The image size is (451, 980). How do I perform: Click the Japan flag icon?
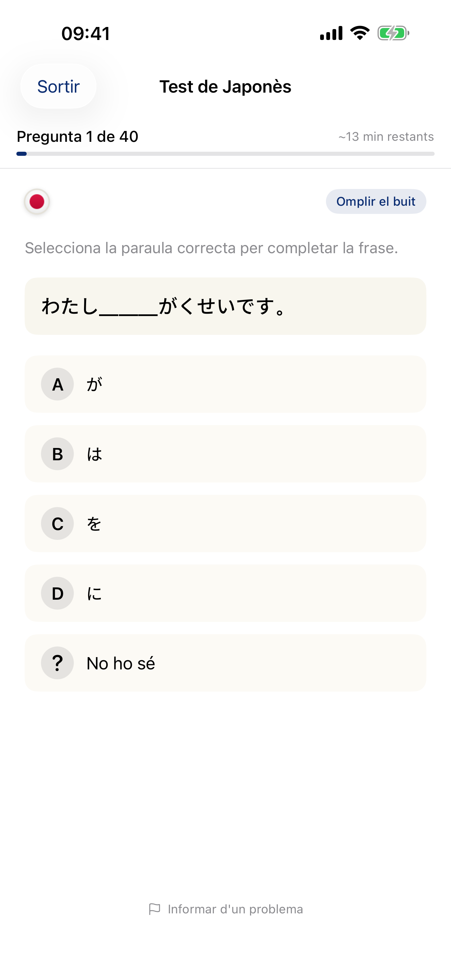[x=36, y=202]
